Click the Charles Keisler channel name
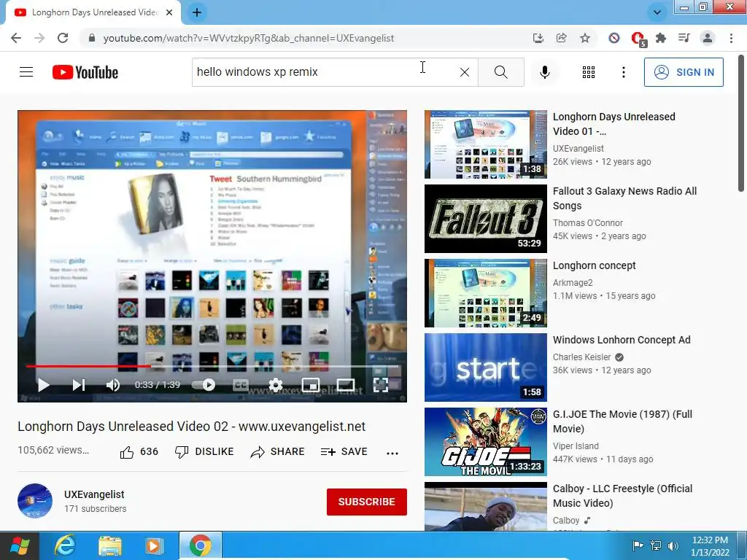747x560 pixels. pyautogui.click(x=581, y=357)
